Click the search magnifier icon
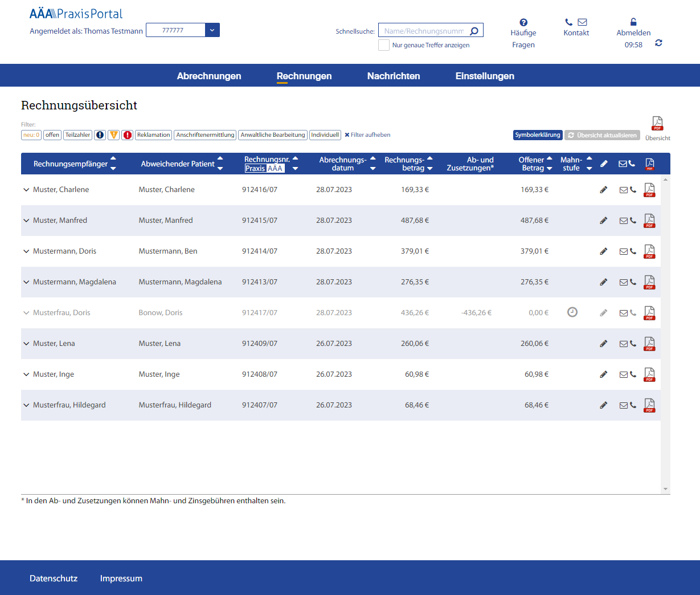Viewport: 700px width, 595px height. click(474, 31)
